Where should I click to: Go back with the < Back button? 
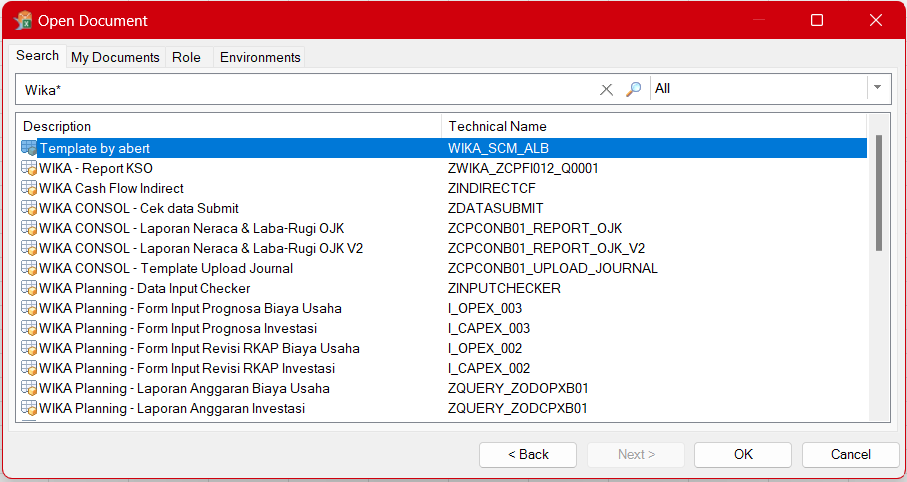pos(528,454)
